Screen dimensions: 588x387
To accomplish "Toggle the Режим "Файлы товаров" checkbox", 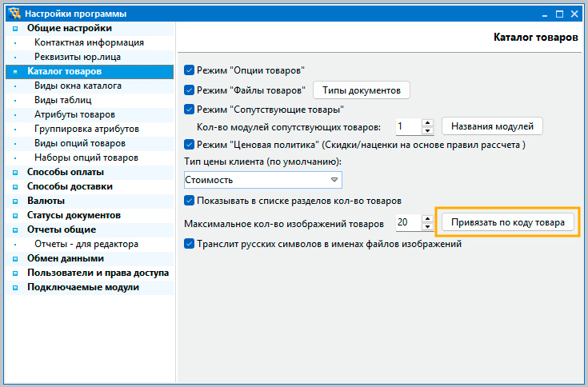I will click(189, 90).
